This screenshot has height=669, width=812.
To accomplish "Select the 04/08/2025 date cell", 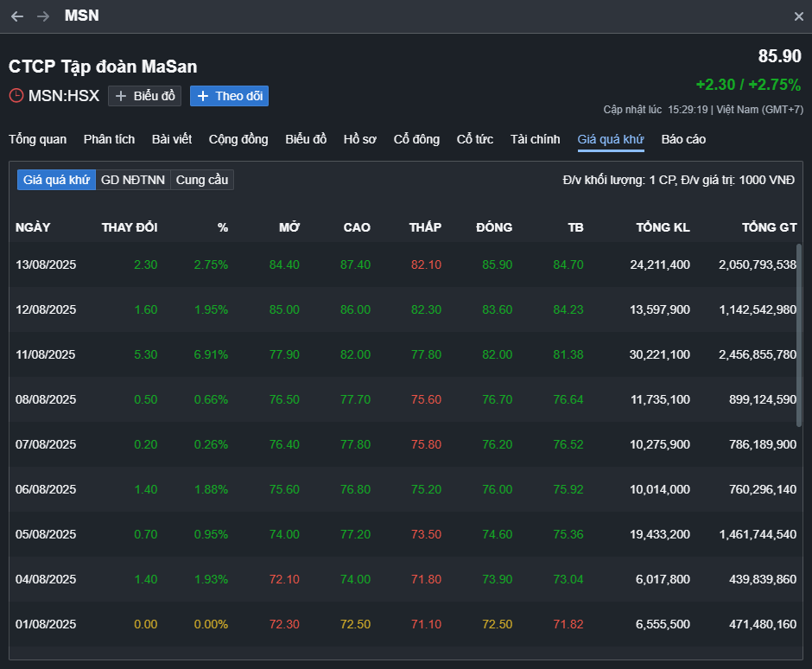I will [46, 579].
